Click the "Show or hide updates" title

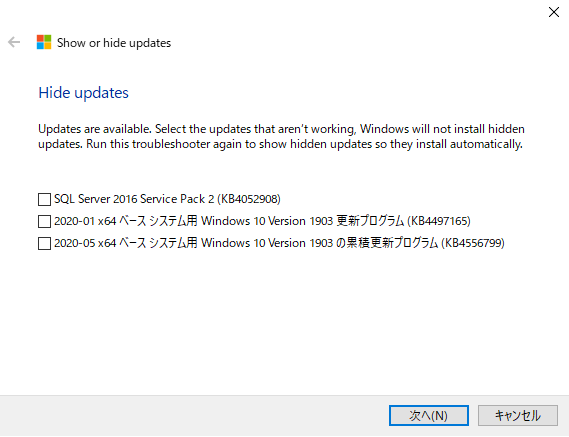(114, 43)
